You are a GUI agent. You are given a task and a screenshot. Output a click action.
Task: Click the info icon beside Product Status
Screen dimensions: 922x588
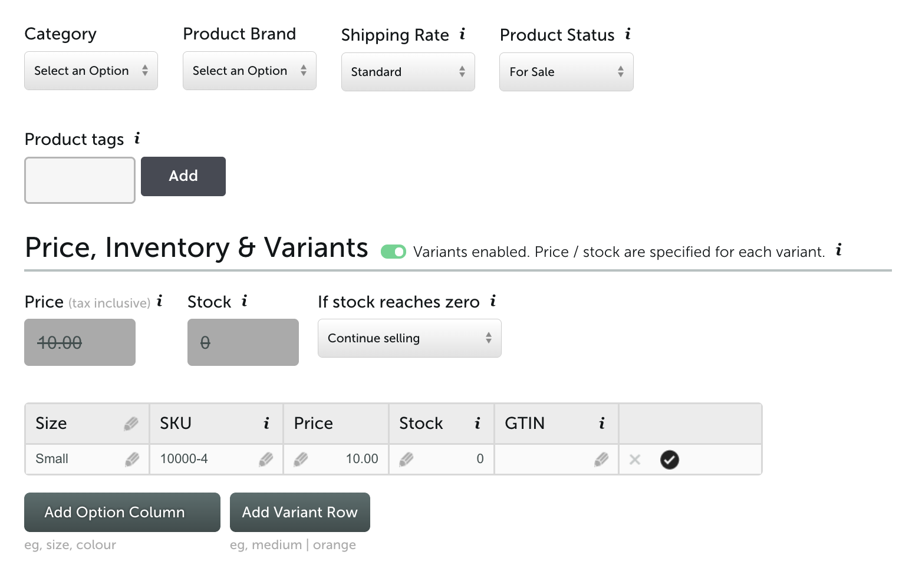click(x=628, y=34)
